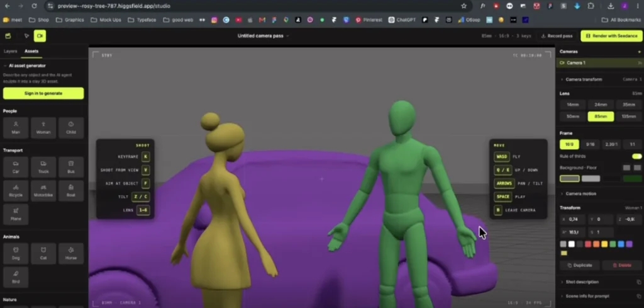Select the pointer selection tool
The height and width of the screenshot is (308, 644).
click(26, 36)
